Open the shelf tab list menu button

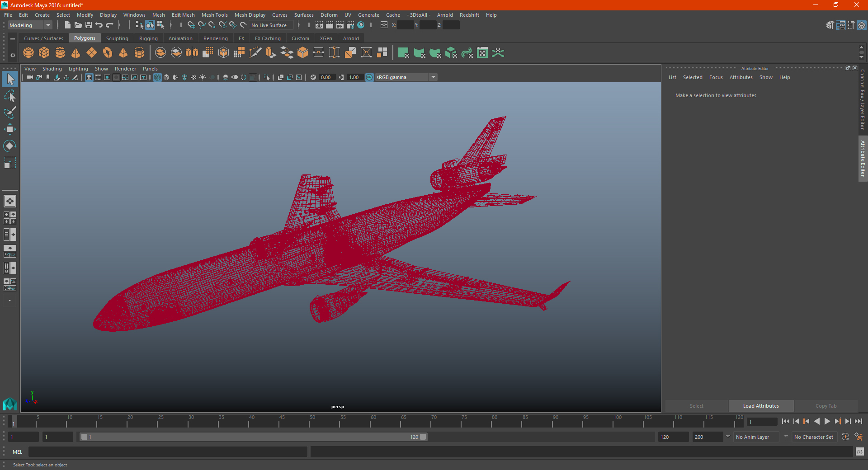13,39
